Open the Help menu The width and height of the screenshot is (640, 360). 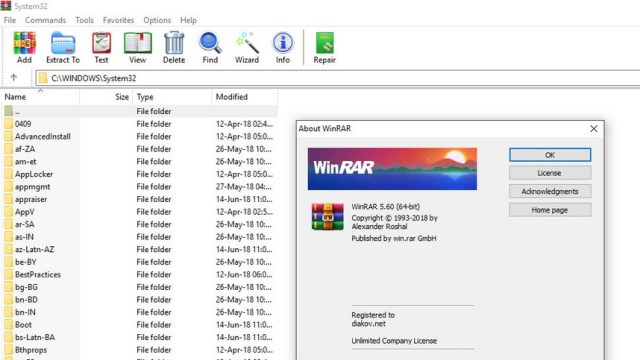point(188,20)
